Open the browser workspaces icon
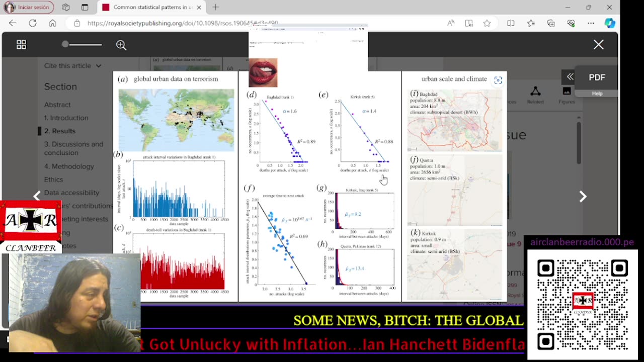The height and width of the screenshot is (362, 644). 66,7
